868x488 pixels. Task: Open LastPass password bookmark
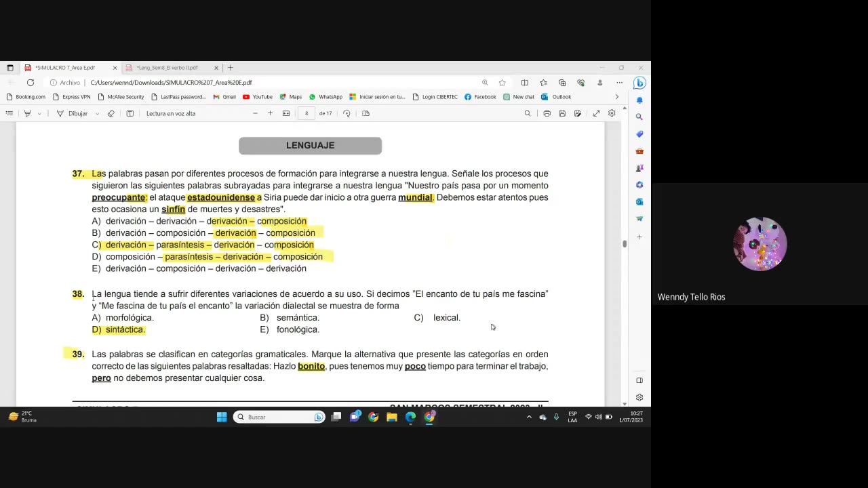tap(178, 97)
